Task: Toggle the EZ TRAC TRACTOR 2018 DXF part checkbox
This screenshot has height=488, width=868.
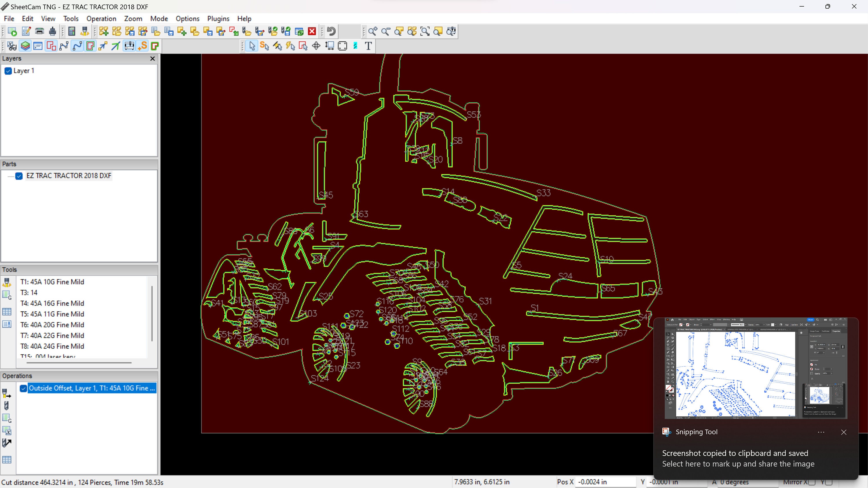Action: click(x=19, y=176)
